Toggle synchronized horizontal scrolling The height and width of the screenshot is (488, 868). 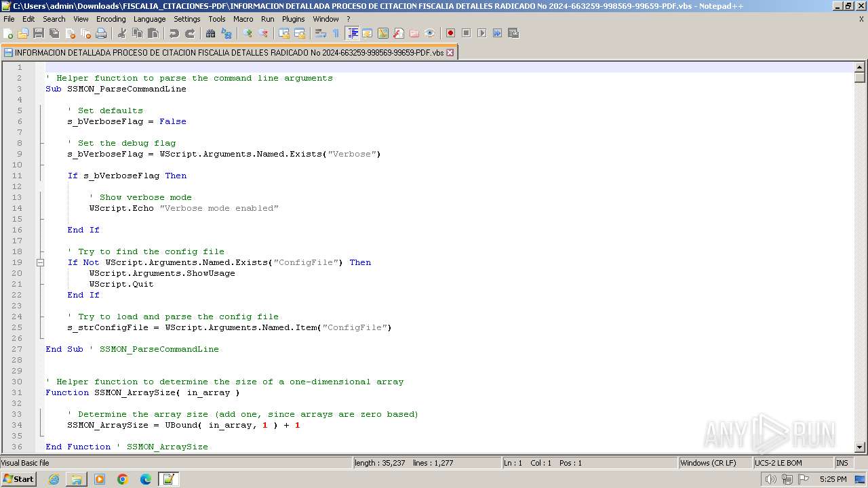click(x=300, y=33)
